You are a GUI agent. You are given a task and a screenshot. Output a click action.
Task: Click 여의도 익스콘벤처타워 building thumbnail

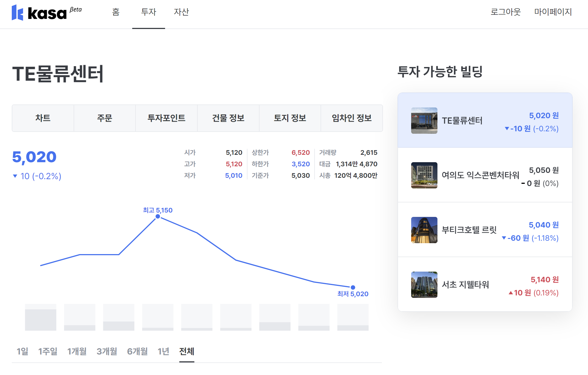424,175
